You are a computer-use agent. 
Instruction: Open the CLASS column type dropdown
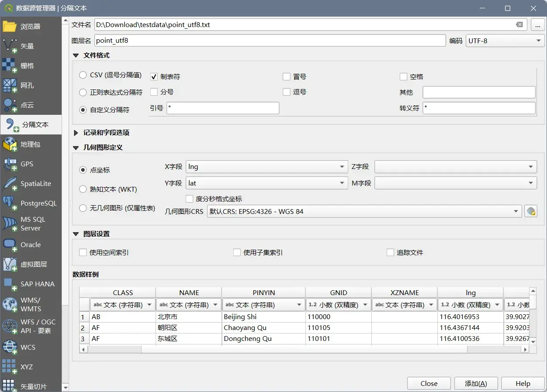(x=123, y=305)
